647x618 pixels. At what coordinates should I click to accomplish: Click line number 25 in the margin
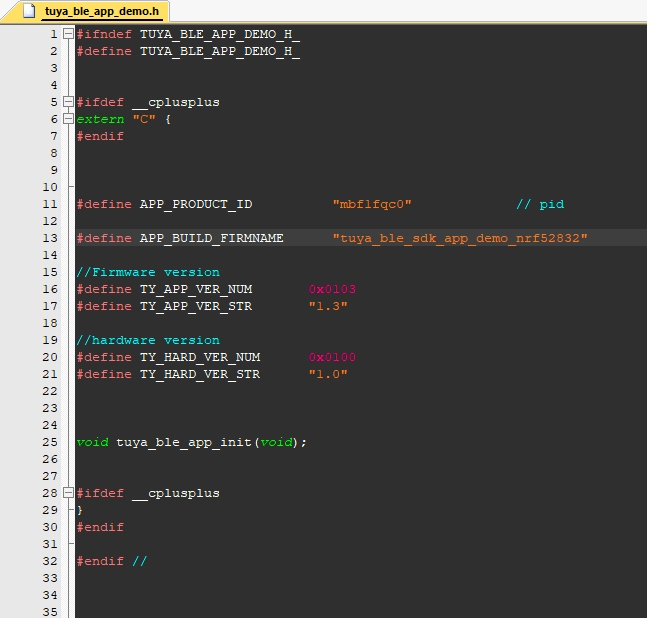tap(50, 442)
